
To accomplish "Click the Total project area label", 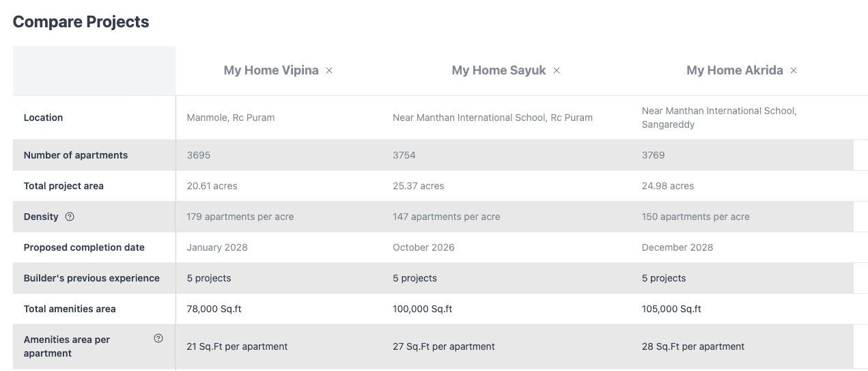I will point(64,186).
